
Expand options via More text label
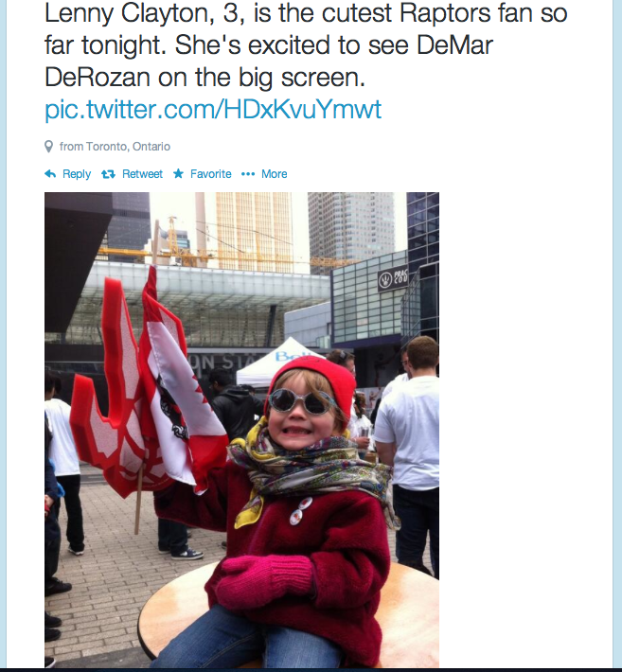coord(275,174)
